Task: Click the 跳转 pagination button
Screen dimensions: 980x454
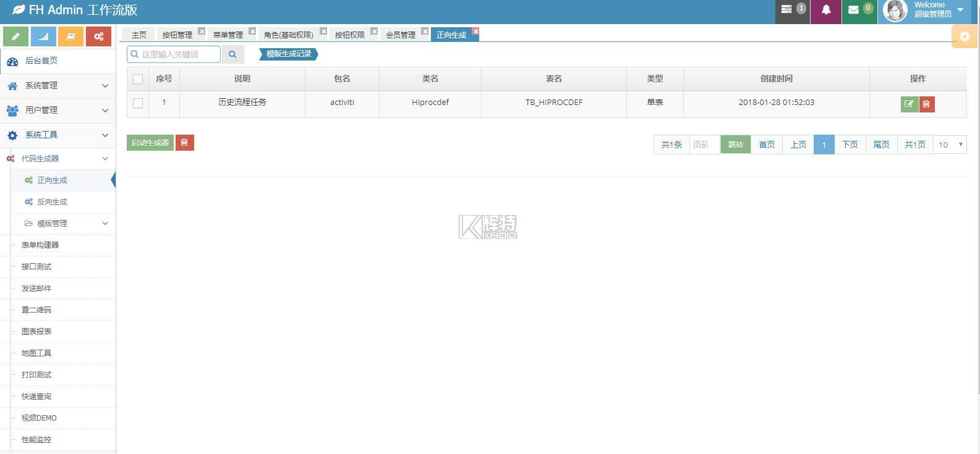Action: point(735,145)
